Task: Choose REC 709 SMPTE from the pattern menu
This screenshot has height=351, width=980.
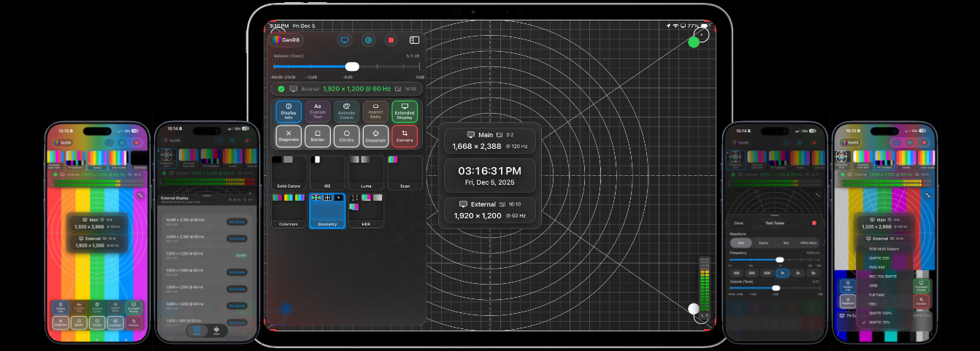Action: pyautogui.click(x=884, y=276)
